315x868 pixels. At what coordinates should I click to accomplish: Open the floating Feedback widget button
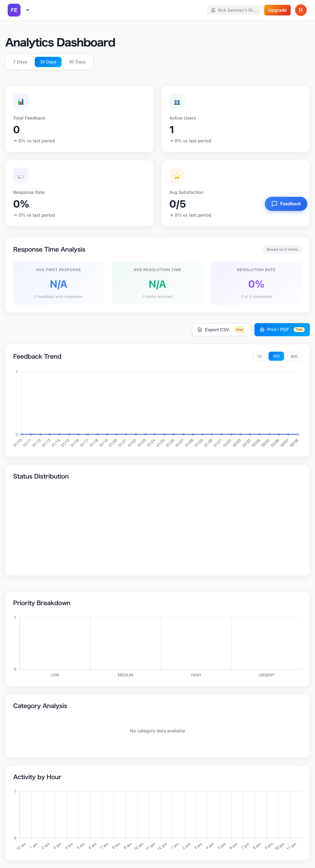286,204
